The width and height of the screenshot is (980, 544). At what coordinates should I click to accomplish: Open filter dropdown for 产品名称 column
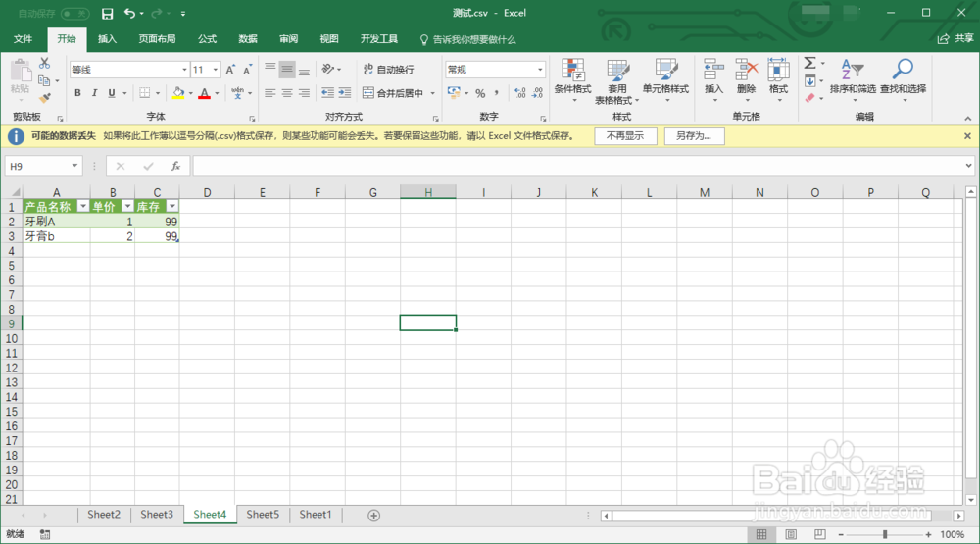tap(82, 207)
